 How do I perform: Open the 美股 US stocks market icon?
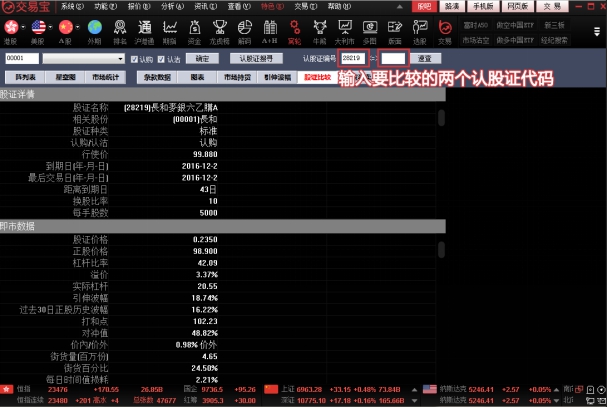point(39,31)
